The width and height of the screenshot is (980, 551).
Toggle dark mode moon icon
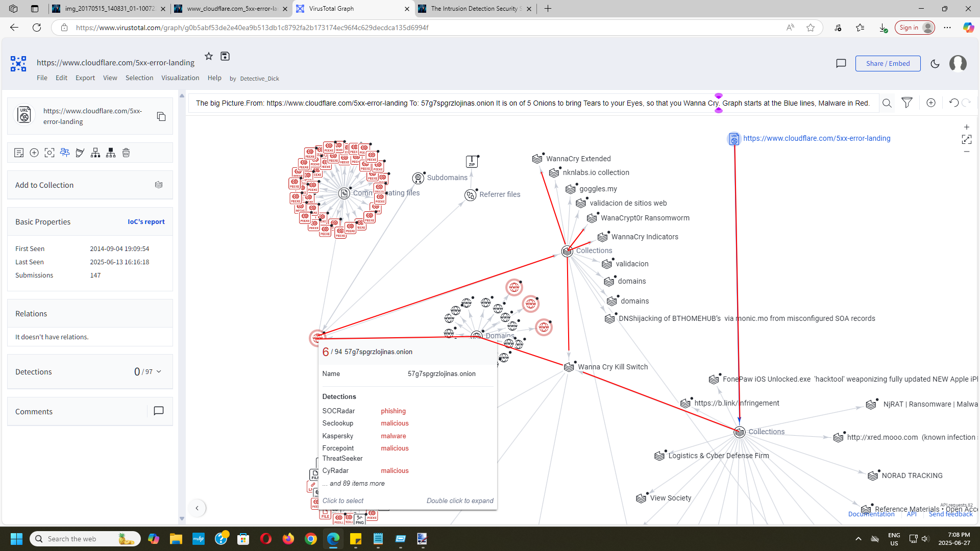(x=935, y=64)
